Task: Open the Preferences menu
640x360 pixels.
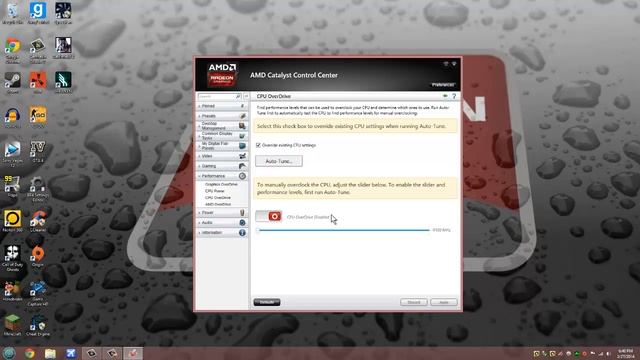Action: (x=443, y=85)
